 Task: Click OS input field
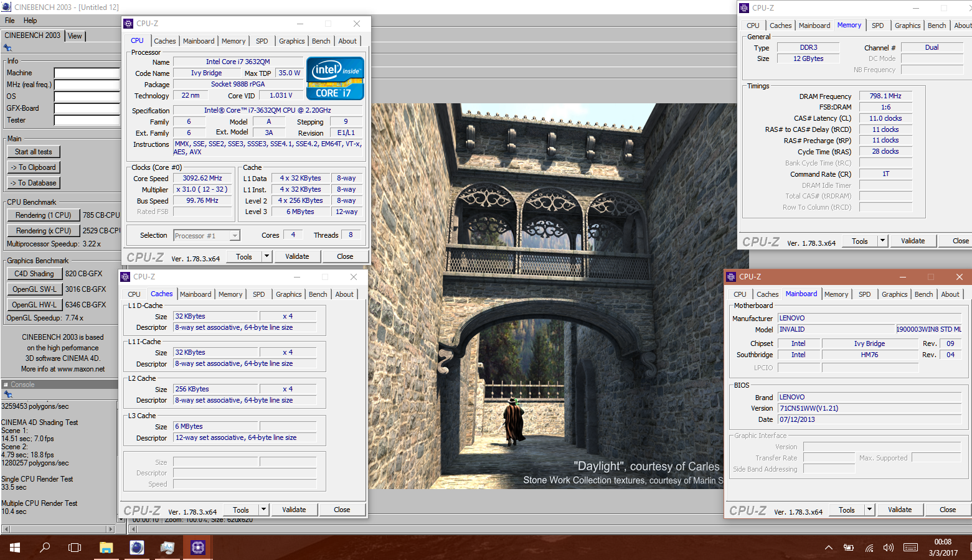(x=87, y=96)
